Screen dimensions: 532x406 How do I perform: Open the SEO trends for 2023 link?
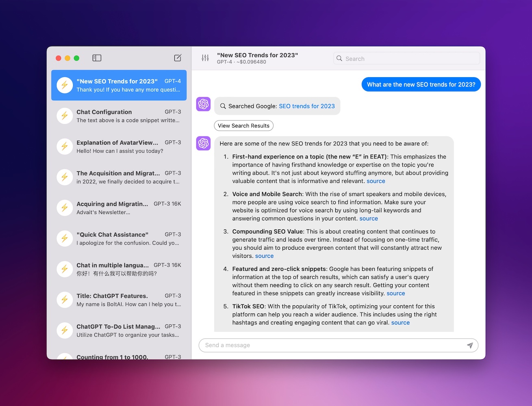pyautogui.click(x=306, y=106)
